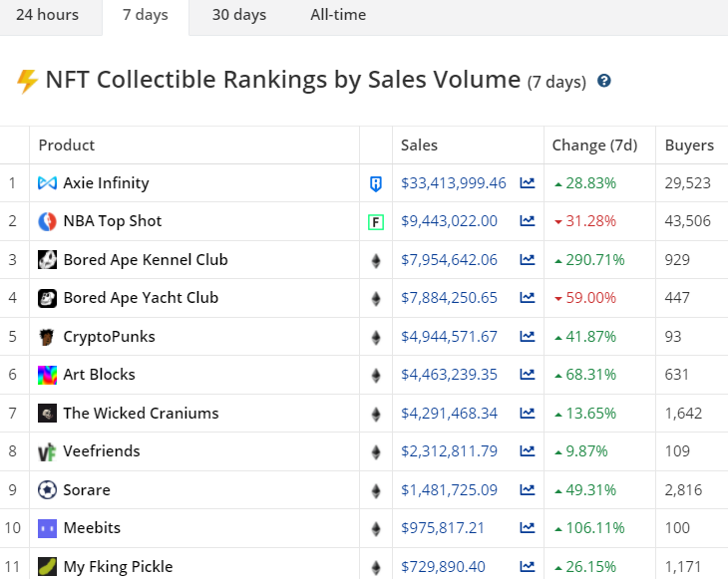Screen dimensions: 728x579
Task: Open the Sorare product link
Action: pyautogui.click(x=87, y=490)
